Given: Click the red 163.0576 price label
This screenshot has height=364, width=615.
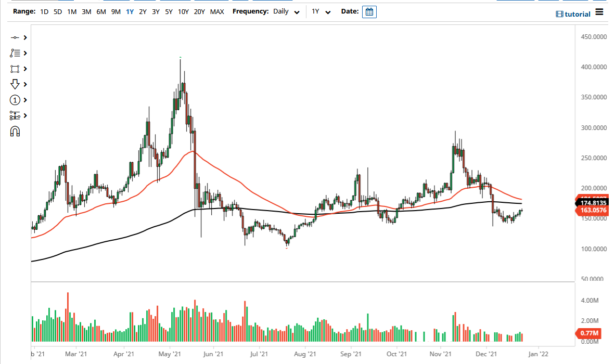Looking at the screenshot, I should pos(593,209).
